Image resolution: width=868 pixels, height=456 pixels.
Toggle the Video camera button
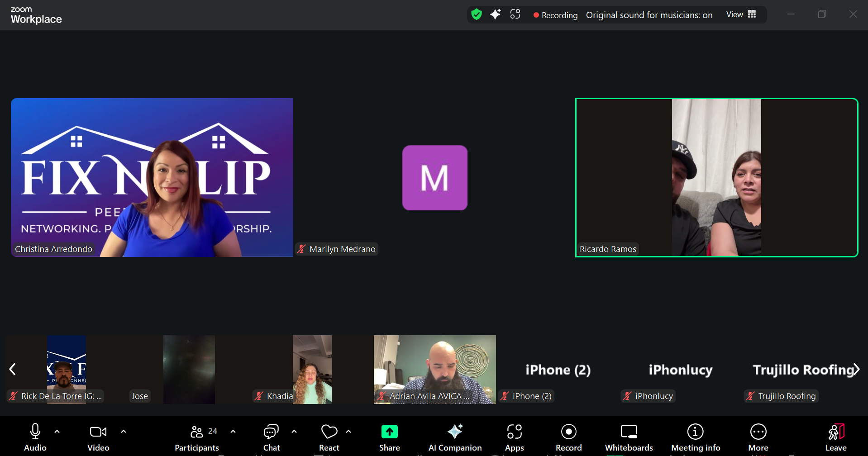click(98, 437)
